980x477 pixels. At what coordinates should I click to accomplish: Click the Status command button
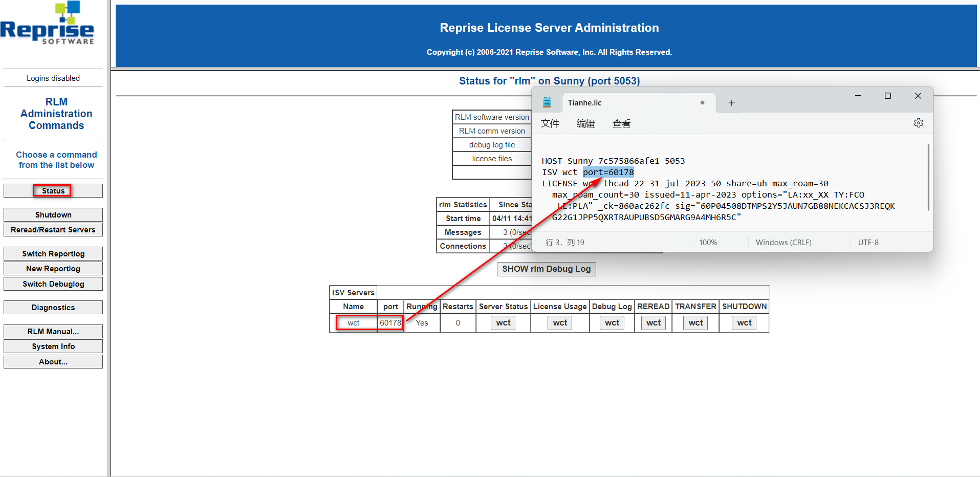(x=53, y=190)
